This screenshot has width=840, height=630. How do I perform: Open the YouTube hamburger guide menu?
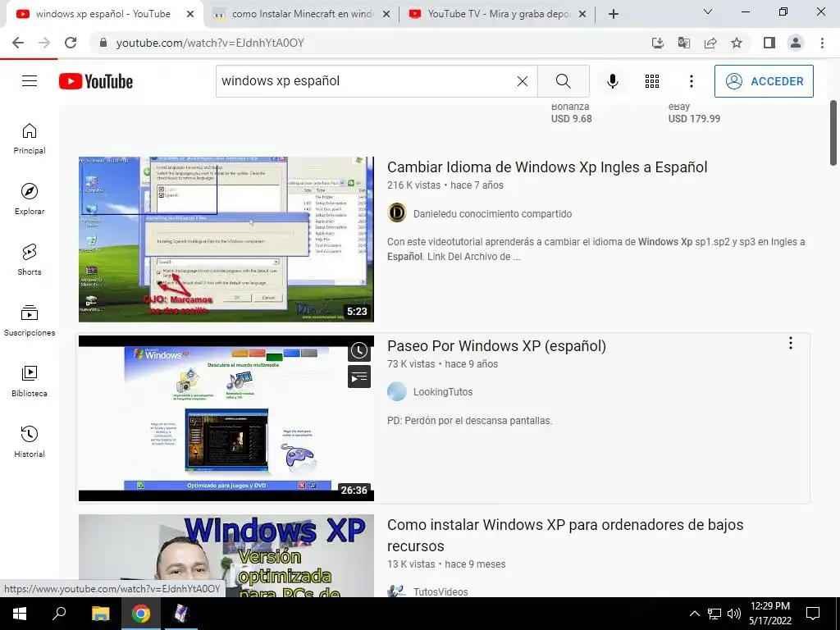30,81
